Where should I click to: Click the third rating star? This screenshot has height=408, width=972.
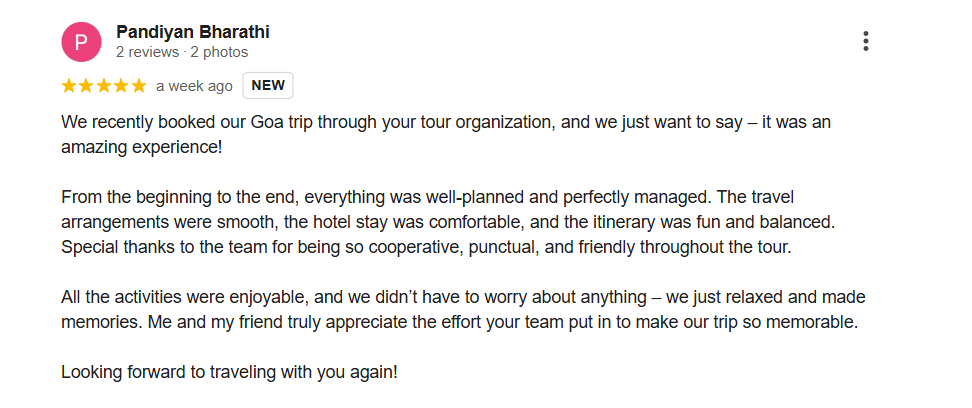(104, 86)
